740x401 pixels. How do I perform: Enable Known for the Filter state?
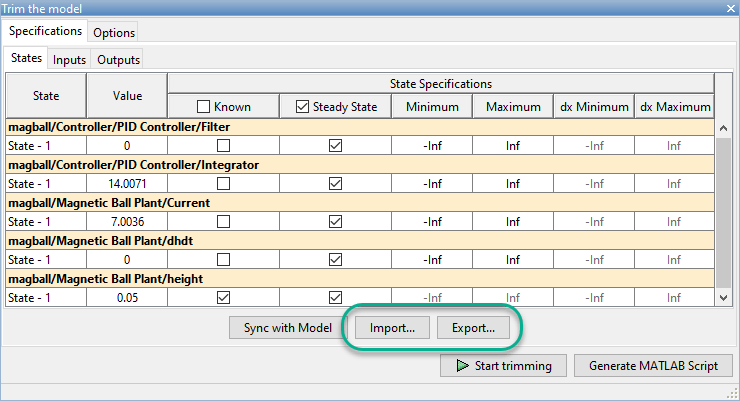pos(225,145)
